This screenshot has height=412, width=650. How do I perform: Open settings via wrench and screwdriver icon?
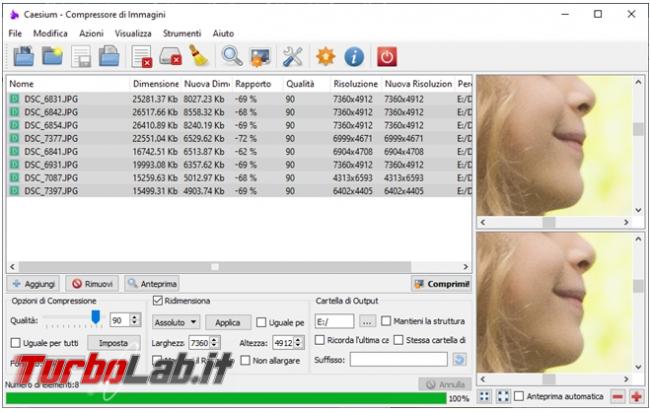(x=293, y=56)
